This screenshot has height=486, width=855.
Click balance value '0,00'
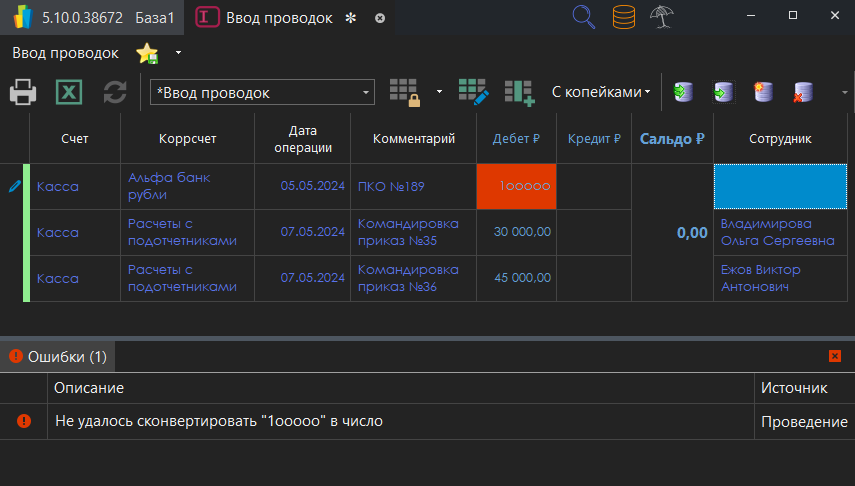[x=692, y=233]
